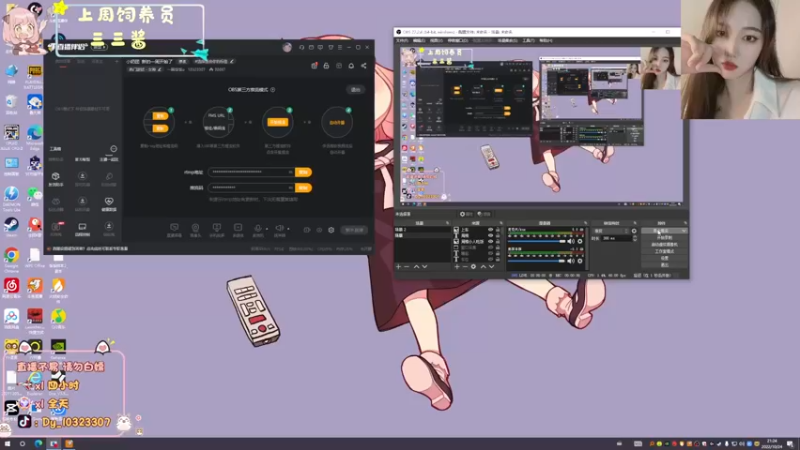Screen dimensions: 800x450
Task: Open the gear settings icon in live companion bottom bar
Action: click(x=331, y=230)
